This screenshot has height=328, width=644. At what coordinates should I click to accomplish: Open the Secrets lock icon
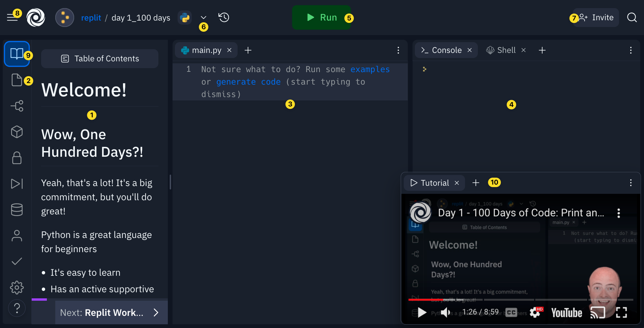point(17,158)
